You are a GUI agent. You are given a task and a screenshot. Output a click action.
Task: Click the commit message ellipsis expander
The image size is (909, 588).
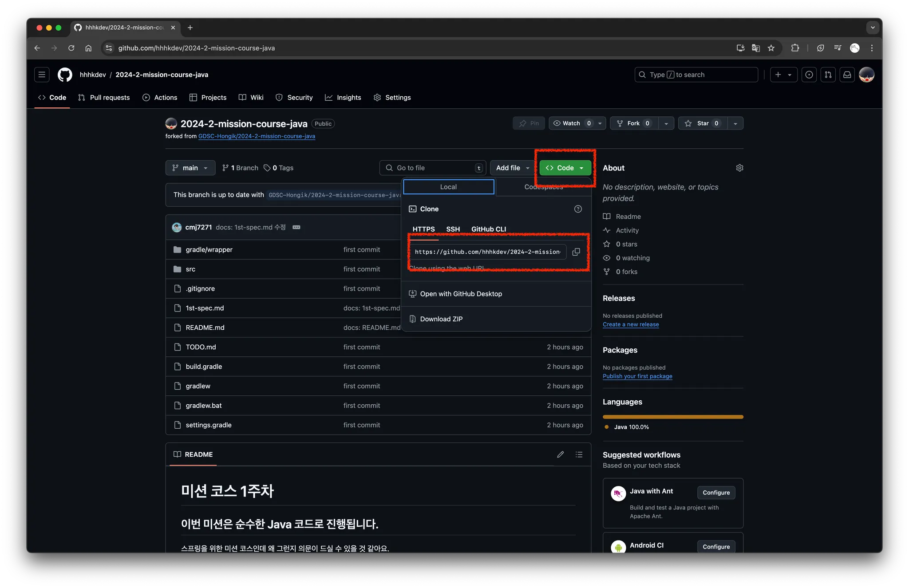click(x=296, y=227)
